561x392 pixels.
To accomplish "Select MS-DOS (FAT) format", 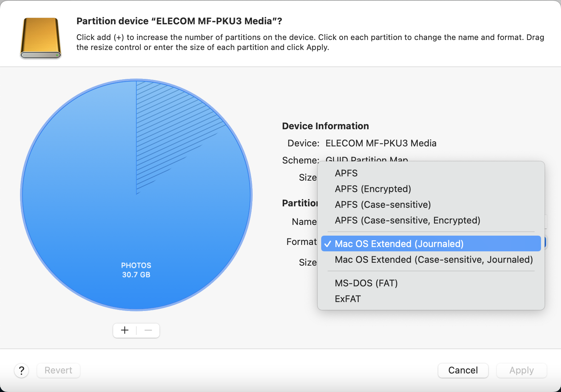I will coord(366,283).
